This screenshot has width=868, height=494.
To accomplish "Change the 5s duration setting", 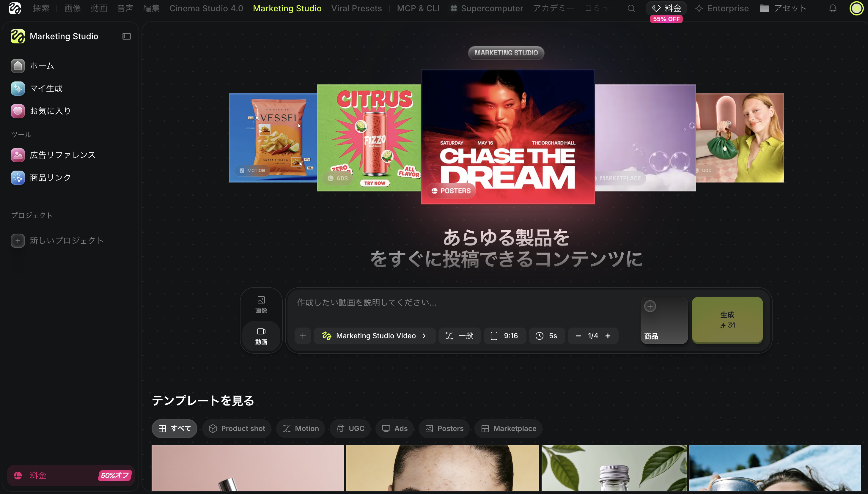I will pyautogui.click(x=547, y=336).
